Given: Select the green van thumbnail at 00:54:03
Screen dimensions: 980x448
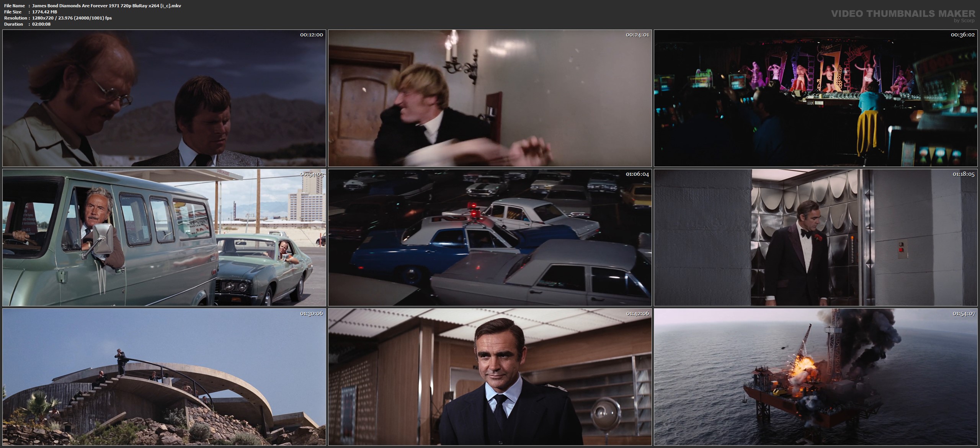Looking at the screenshot, I should 164,238.
